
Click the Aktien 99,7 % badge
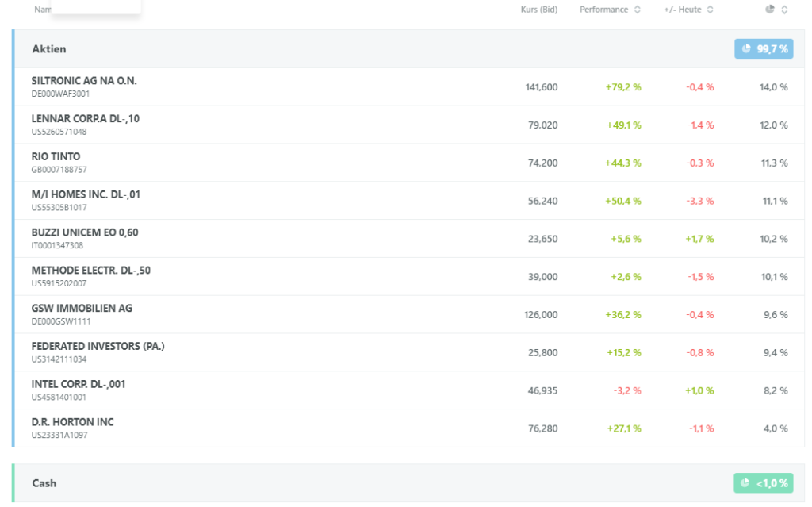point(764,48)
